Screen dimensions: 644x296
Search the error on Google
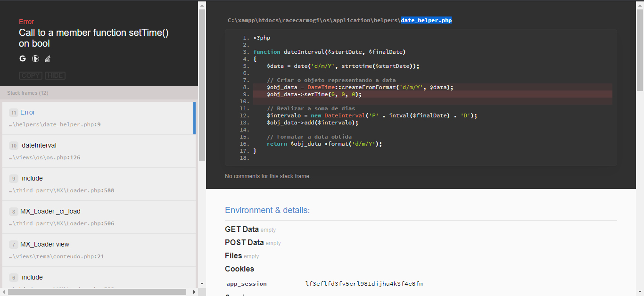pyautogui.click(x=23, y=59)
